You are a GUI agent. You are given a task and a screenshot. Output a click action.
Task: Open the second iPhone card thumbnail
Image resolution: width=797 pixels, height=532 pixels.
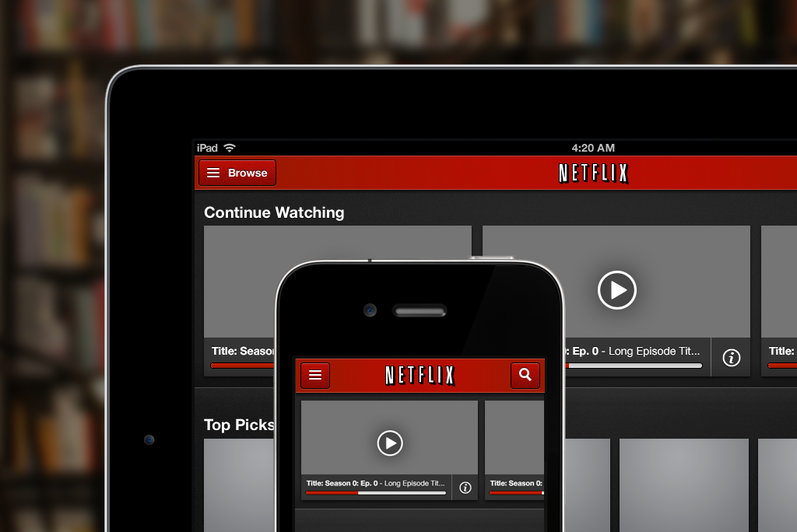(514, 437)
